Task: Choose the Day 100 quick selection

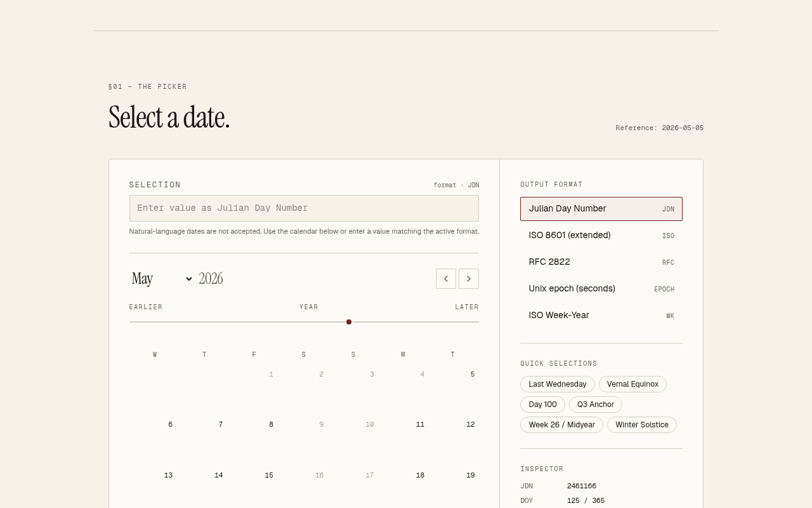Action: (x=542, y=404)
